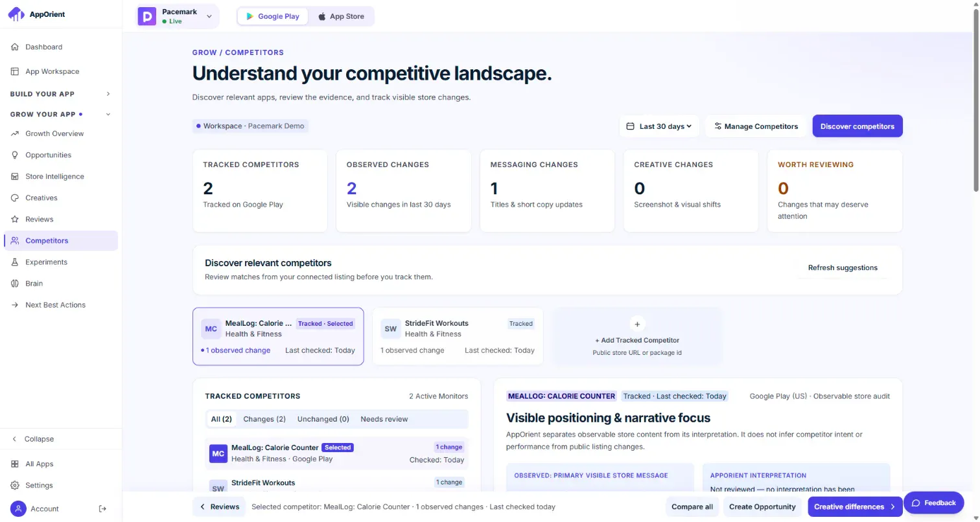Click the Growth Overview trend icon

point(15,133)
